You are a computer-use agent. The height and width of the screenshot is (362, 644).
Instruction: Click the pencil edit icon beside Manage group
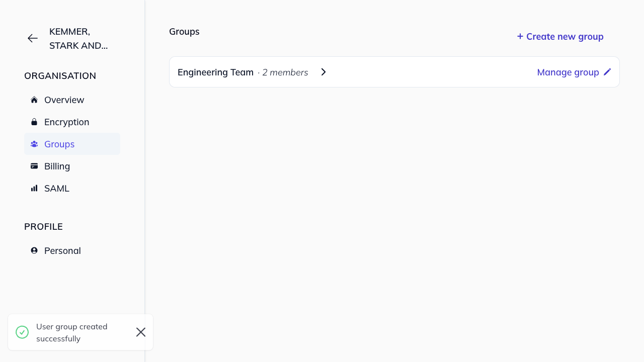(x=607, y=71)
